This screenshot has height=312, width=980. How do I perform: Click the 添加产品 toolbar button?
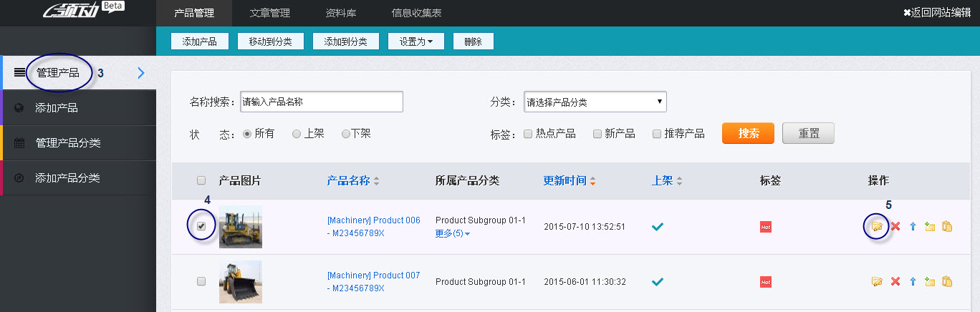(x=200, y=42)
